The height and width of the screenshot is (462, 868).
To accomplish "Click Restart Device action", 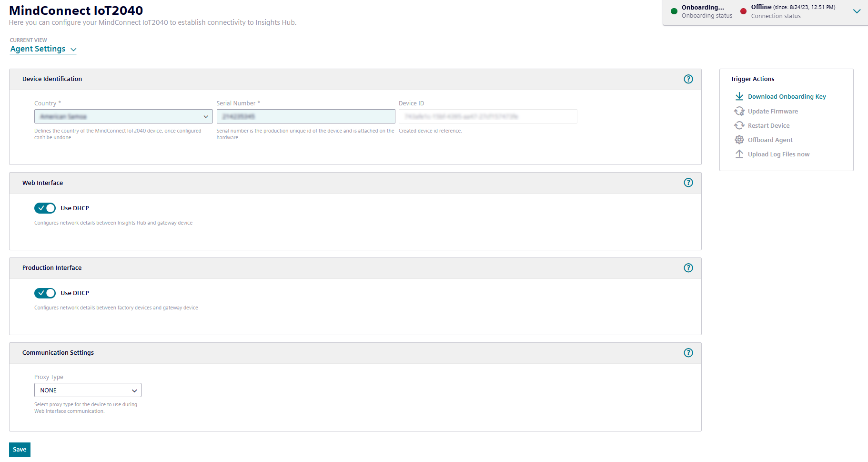I will 768,125.
